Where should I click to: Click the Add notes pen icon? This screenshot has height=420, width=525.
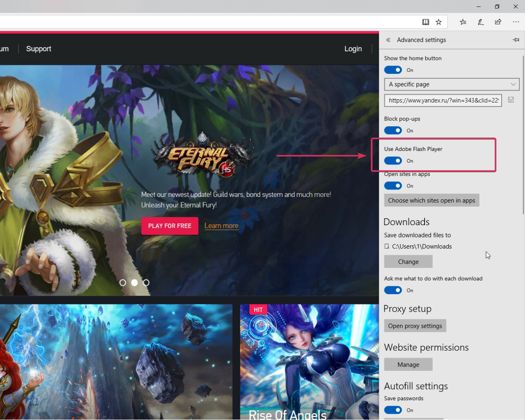(481, 22)
